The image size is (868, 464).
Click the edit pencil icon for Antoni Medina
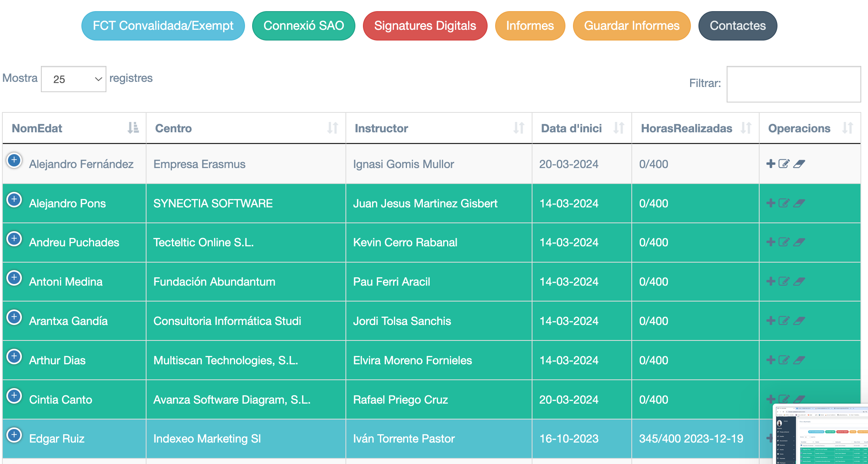point(783,281)
